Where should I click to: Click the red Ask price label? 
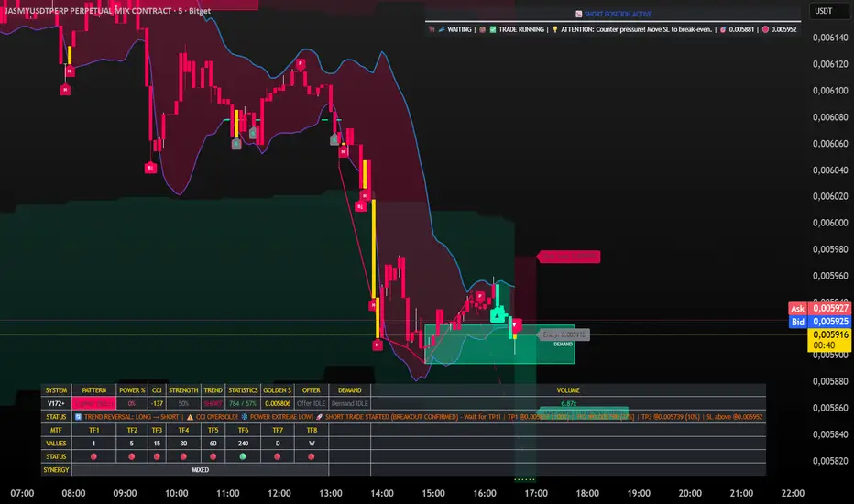820,309
